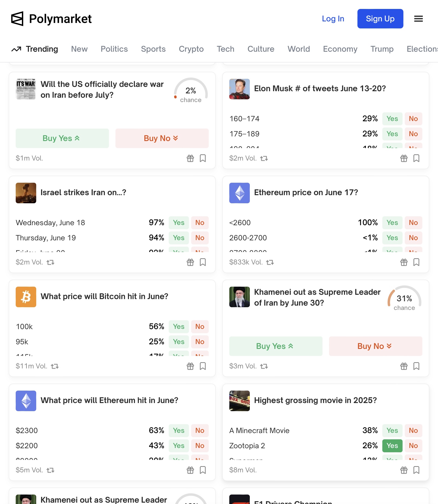Select No for A Minecraft Movie

pos(413,431)
